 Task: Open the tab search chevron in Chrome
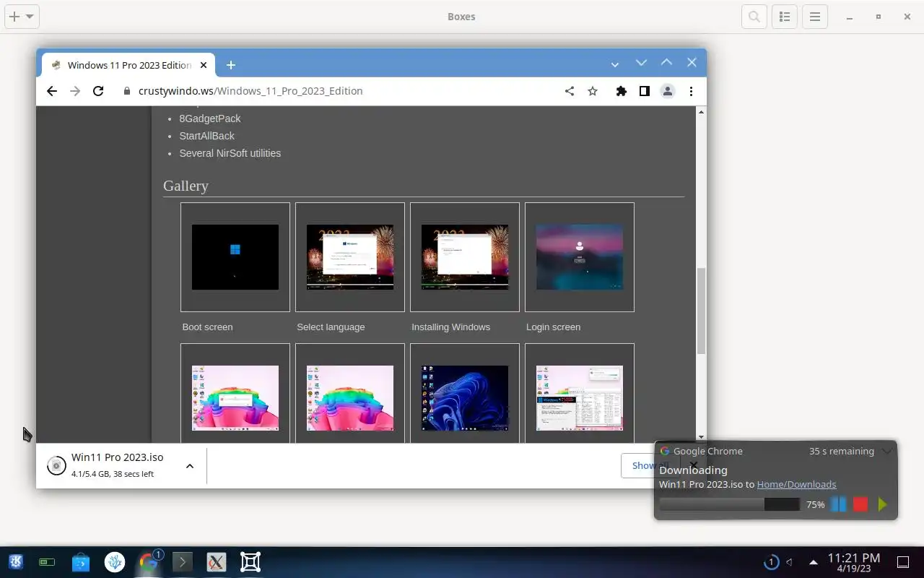coord(615,65)
